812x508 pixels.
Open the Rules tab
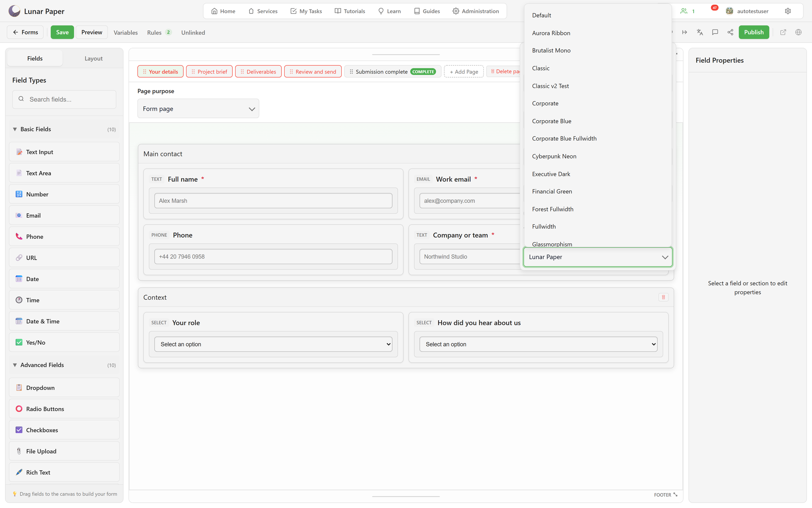point(159,33)
